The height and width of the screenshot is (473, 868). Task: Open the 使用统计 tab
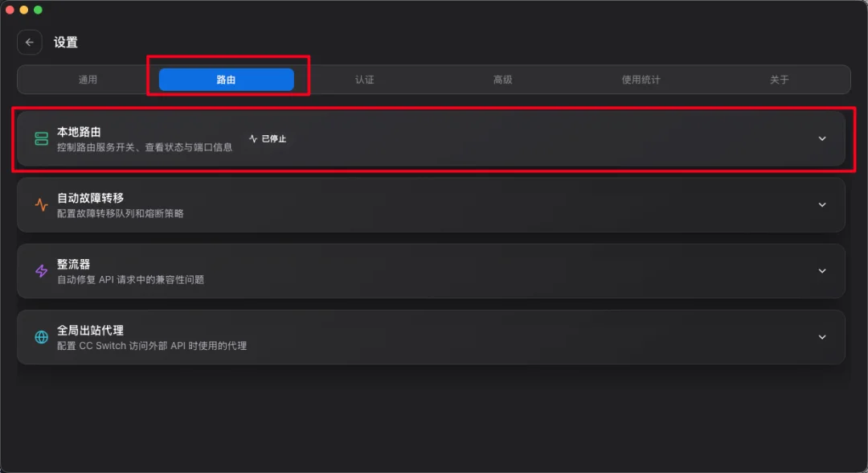pyautogui.click(x=641, y=80)
